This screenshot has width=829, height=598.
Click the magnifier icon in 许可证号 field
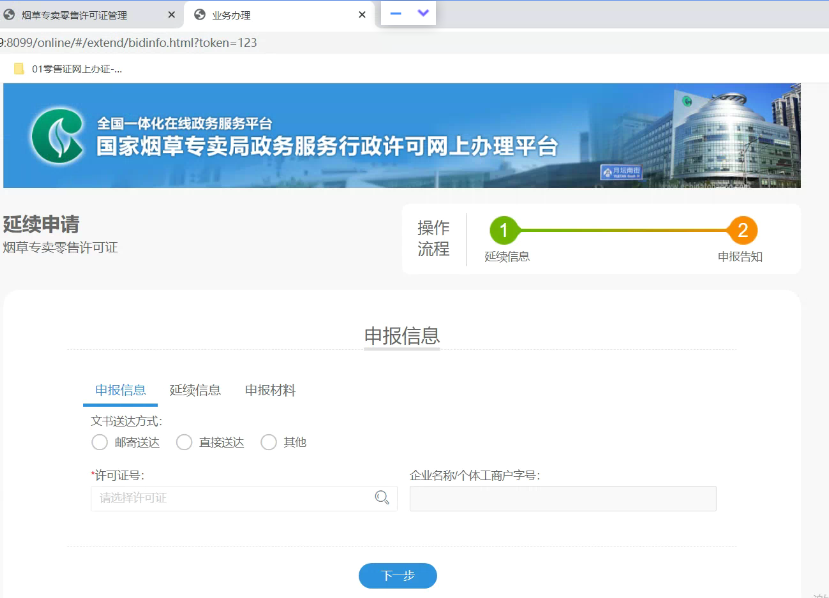[382, 498]
